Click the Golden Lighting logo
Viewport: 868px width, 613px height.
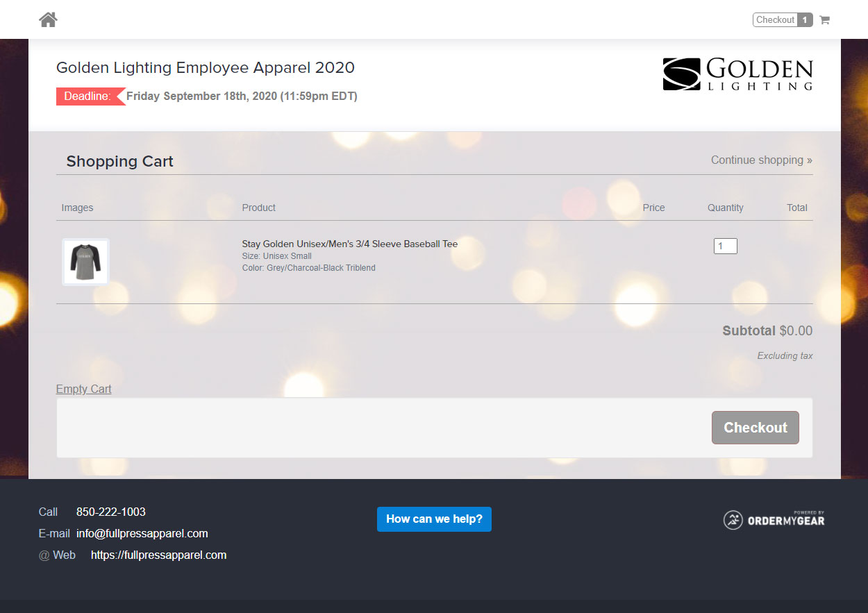[x=737, y=74]
